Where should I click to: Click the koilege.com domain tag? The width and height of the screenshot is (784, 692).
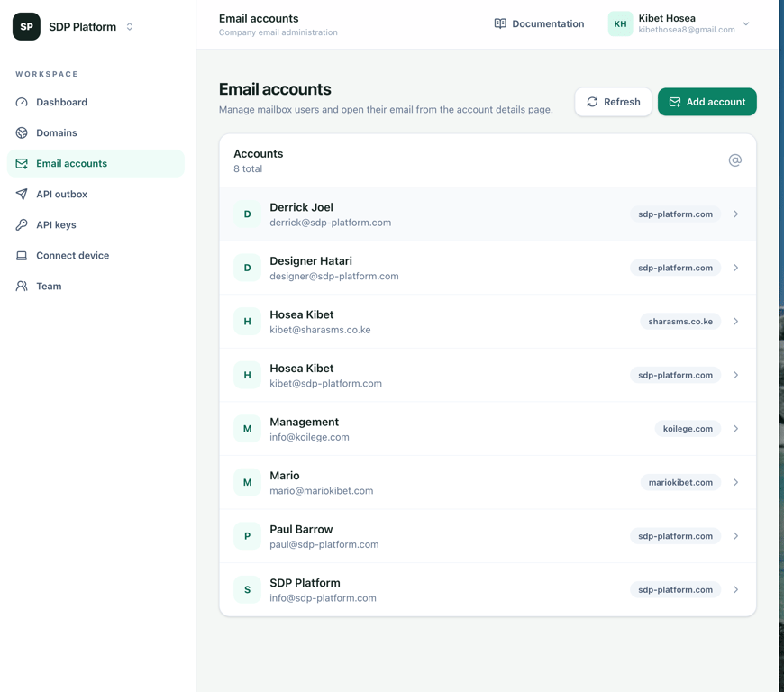(688, 429)
